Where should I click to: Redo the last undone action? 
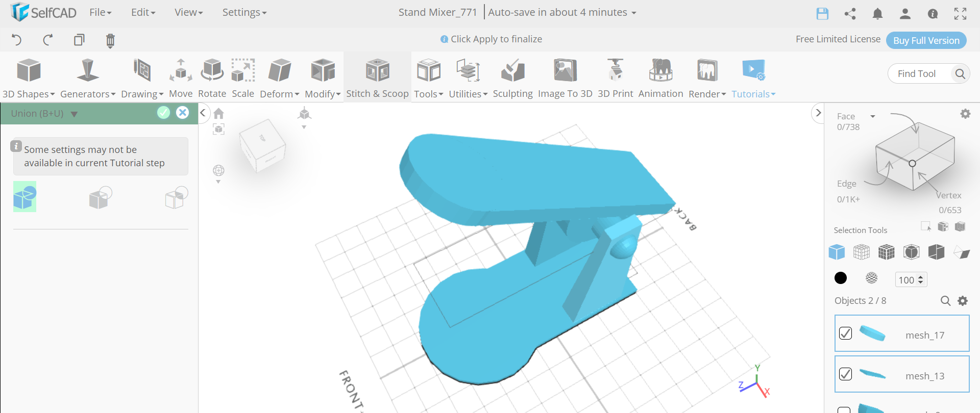point(48,40)
